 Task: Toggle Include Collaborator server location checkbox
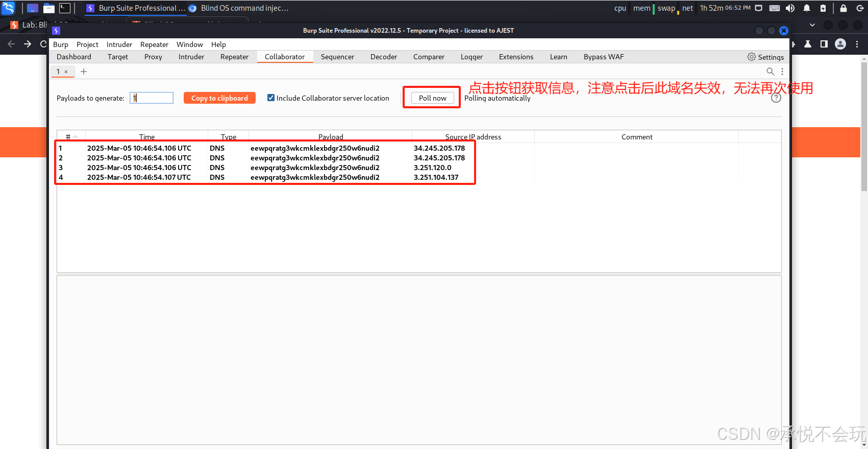[271, 98]
